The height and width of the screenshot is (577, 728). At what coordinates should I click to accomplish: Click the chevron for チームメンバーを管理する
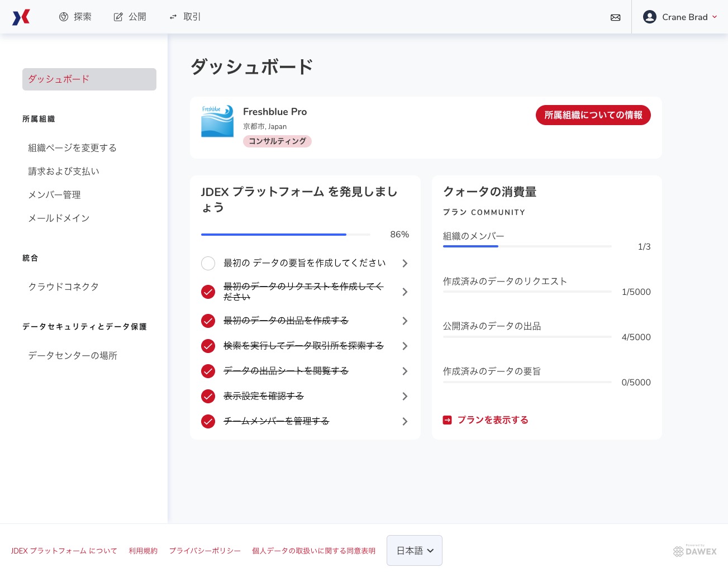tap(405, 422)
